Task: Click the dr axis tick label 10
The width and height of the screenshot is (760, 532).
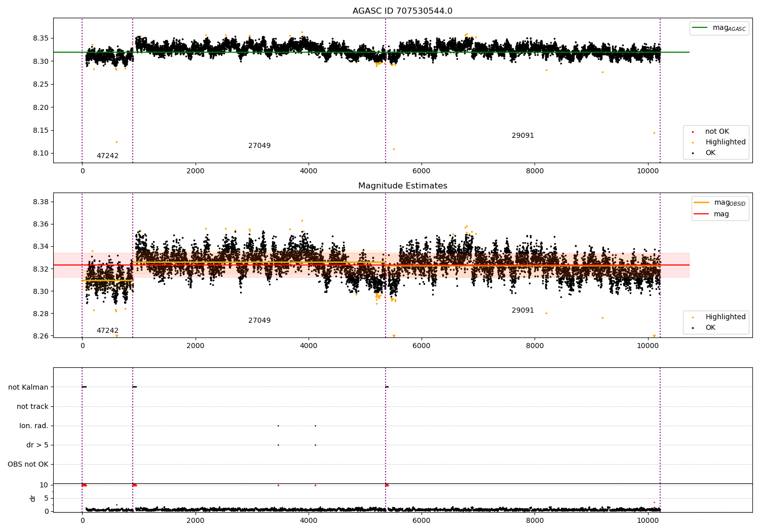Action: (x=44, y=485)
